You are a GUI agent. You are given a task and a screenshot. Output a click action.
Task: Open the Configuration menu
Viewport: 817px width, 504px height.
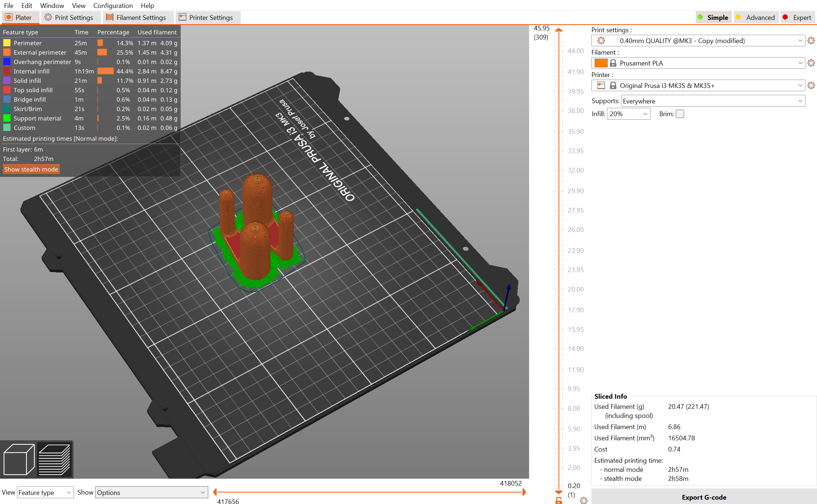tap(113, 5)
